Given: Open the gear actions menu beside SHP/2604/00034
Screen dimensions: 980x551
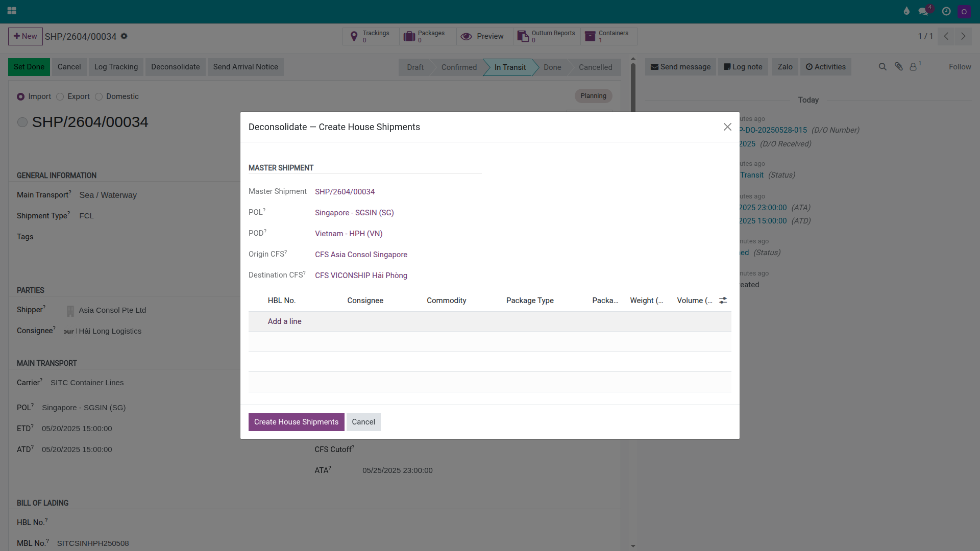Looking at the screenshot, I should (x=124, y=36).
